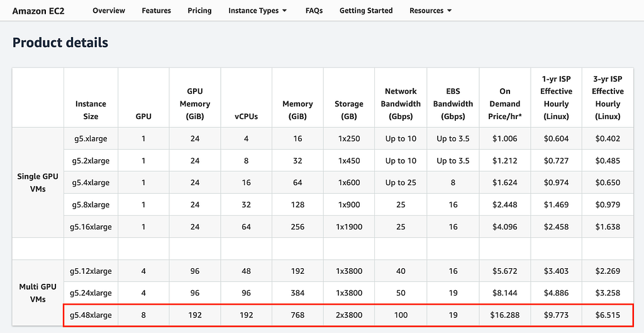Click the Product details heading
The width and height of the screenshot is (644, 333).
60,42
